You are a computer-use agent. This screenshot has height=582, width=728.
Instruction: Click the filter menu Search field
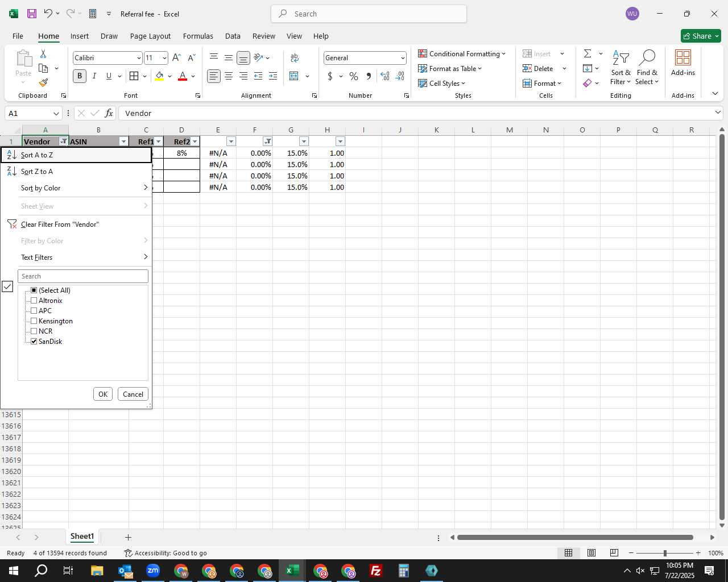83,276
